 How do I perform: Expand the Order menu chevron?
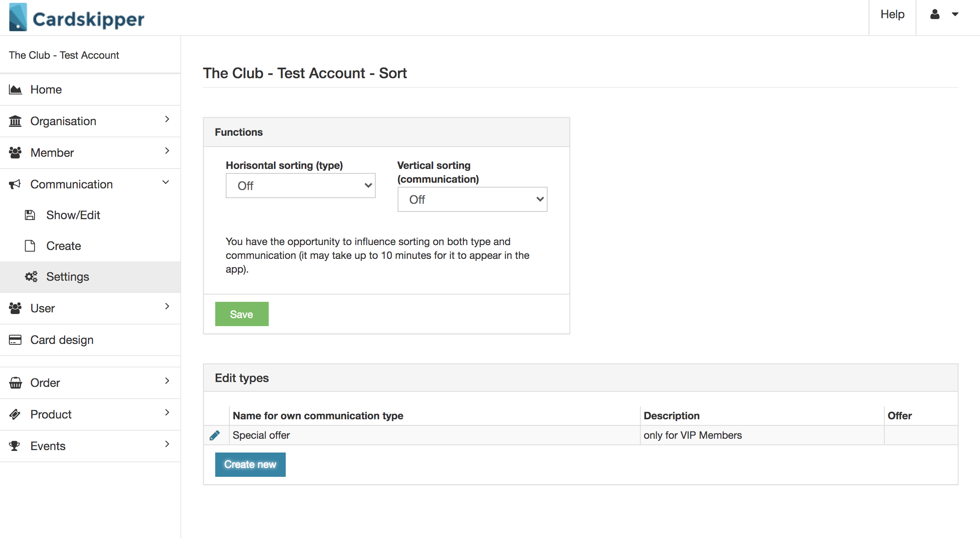(167, 381)
